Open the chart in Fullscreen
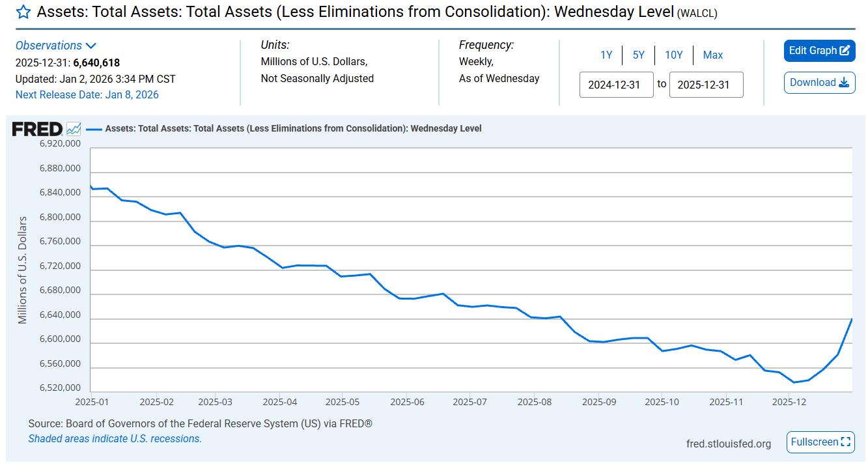Screen dimensions: 868x467 [820, 442]
